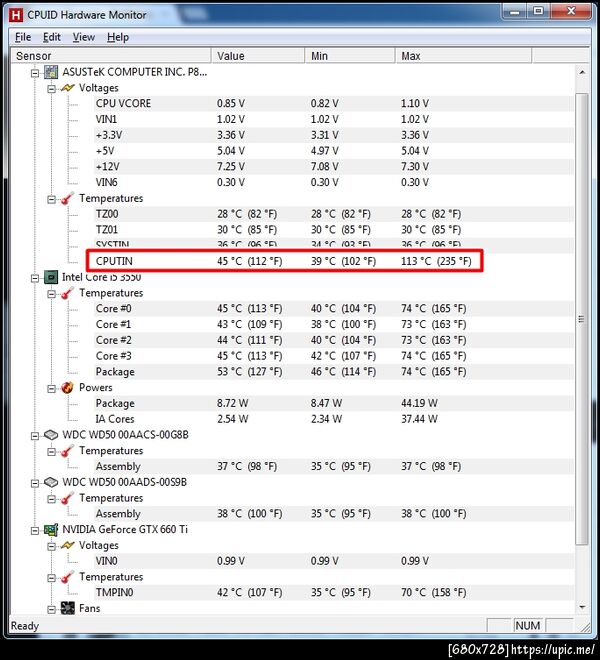
Task: Select the Core #3 row
Action: coord(334,356)
